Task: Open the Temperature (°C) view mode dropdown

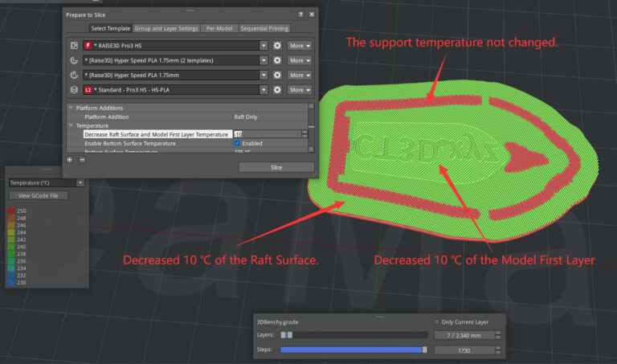Action: 80,182
